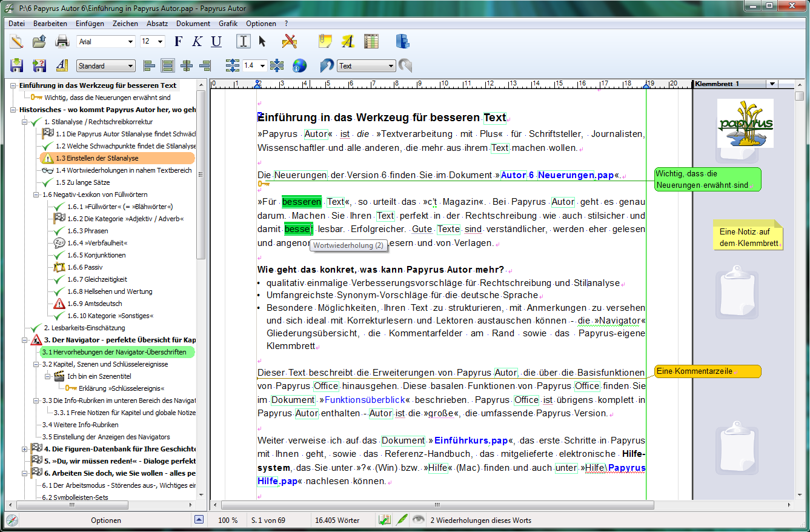Activate the yellow highlighter A icon
The width and height of the screenshot is (810, 532).
347,41
